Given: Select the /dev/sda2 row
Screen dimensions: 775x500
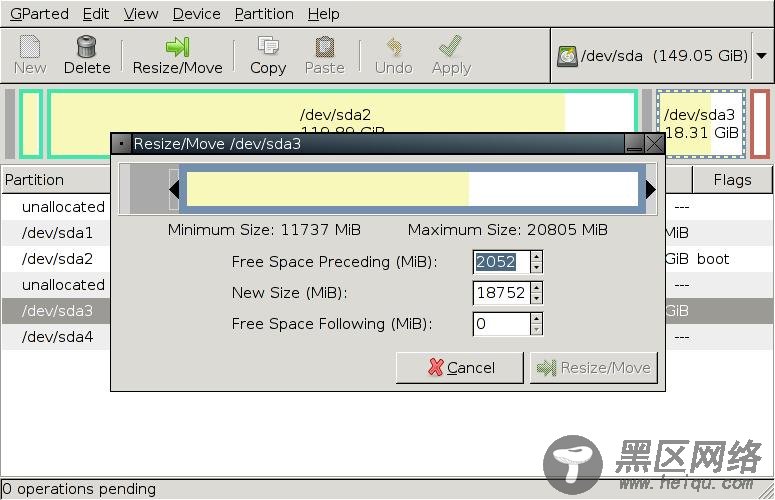Looking at the screenshot, I should coord(56,258).
